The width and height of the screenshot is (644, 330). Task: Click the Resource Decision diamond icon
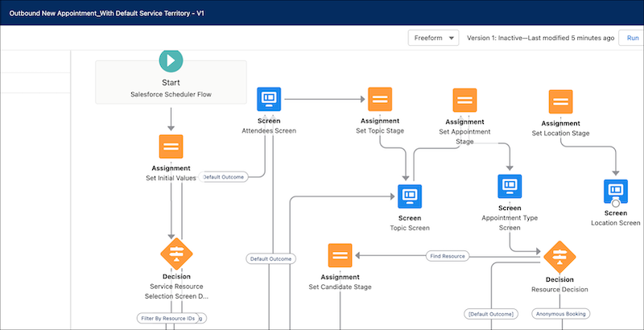click(559, 257)
